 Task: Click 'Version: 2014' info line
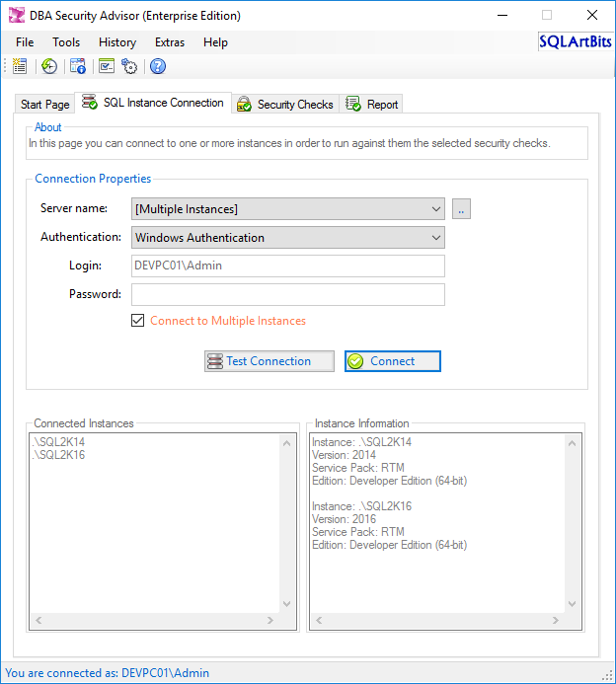(344, 455)
